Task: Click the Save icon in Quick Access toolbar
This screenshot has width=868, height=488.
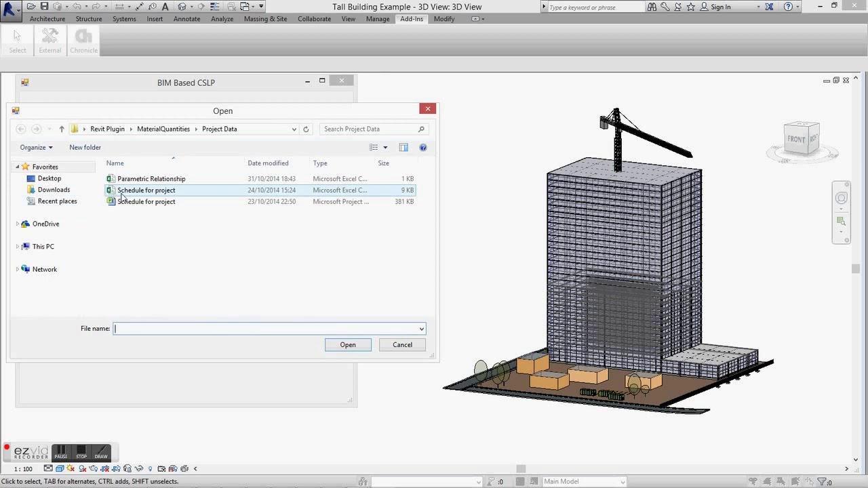Action: coord(45,6)
